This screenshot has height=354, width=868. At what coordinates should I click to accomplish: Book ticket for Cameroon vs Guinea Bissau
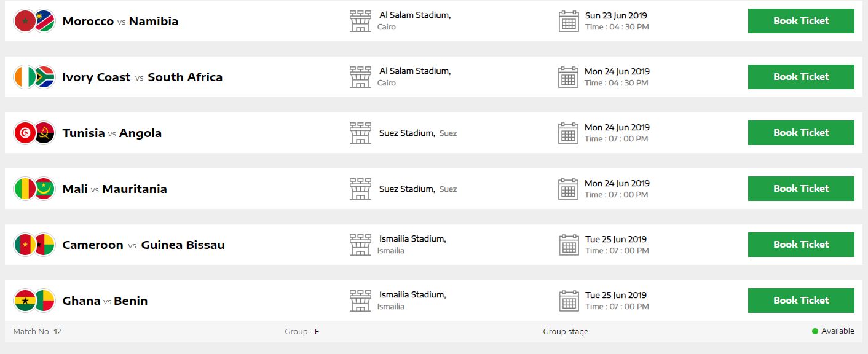[800, 245]
